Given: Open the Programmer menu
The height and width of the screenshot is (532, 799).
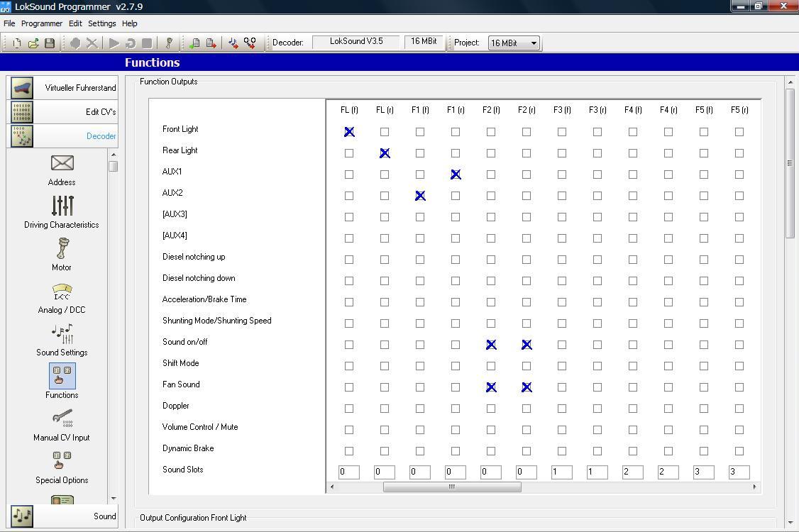Looking at the screenshot, I should point(42,23).
